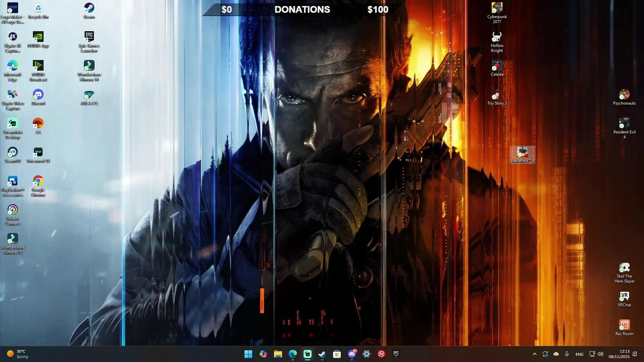Open Microsoft Edge from the taskbar
Image resolution: width=644 pixels, height=362 pixels.
[x=293, y=354]
